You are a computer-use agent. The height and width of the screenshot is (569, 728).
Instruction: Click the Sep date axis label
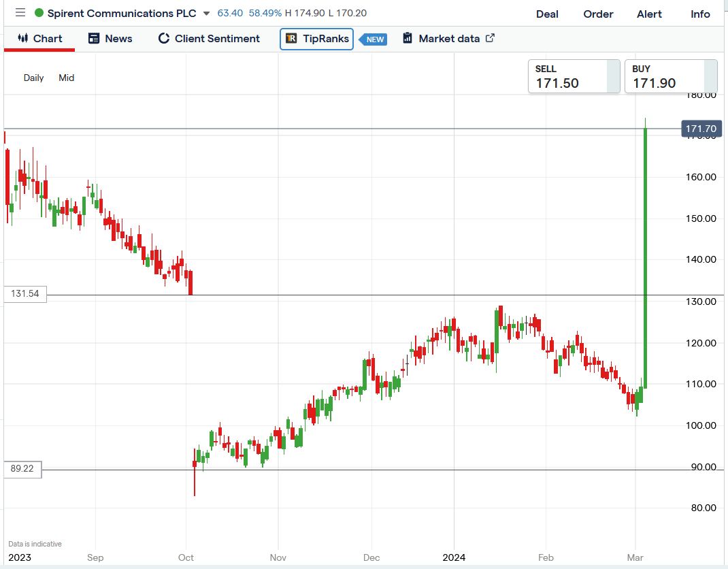coord(95,557)
